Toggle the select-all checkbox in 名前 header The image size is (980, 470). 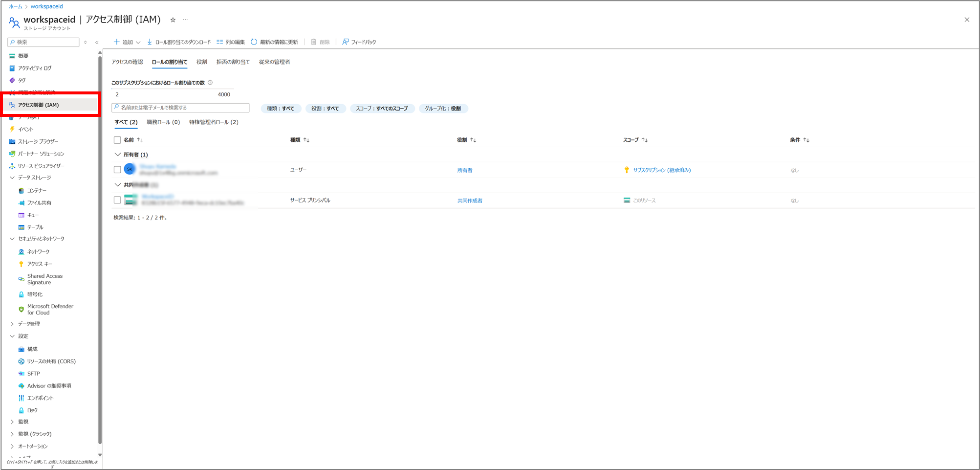pos(117,140)
